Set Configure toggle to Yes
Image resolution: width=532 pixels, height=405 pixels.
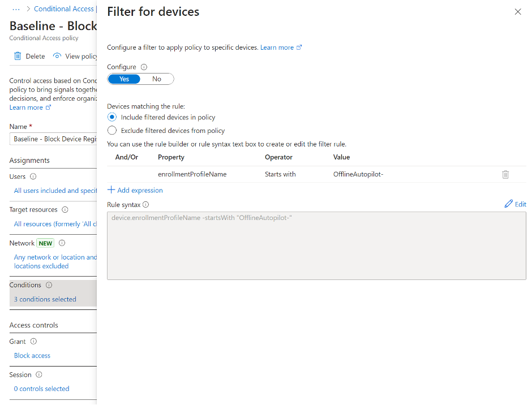(125, 79)
